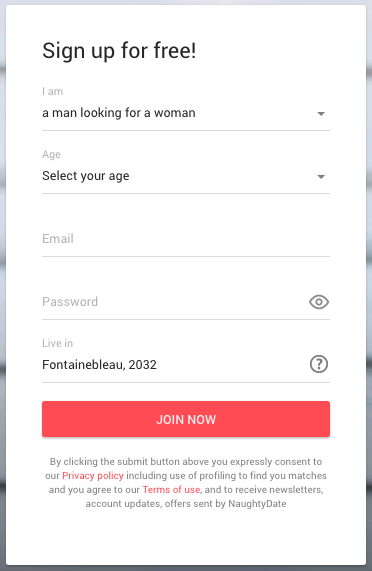Image resolution: width=372 pixels, height=571 pixels.
Task: Open the Age dropdown arrow
Action: pos(321,177)
